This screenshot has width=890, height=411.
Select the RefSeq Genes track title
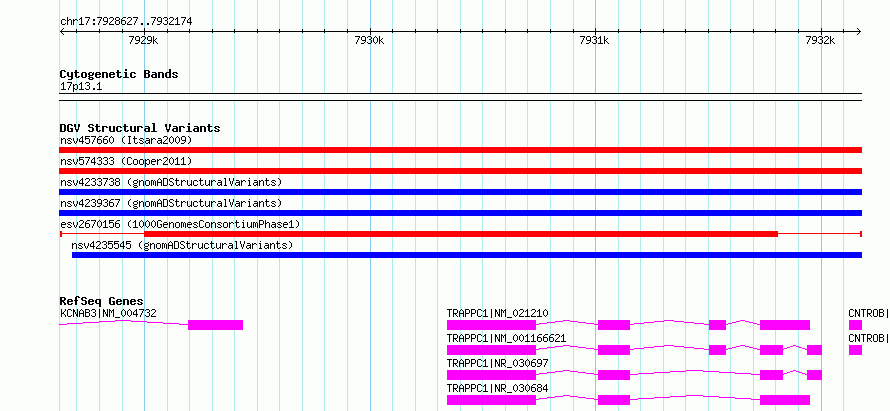pos(102,301)
